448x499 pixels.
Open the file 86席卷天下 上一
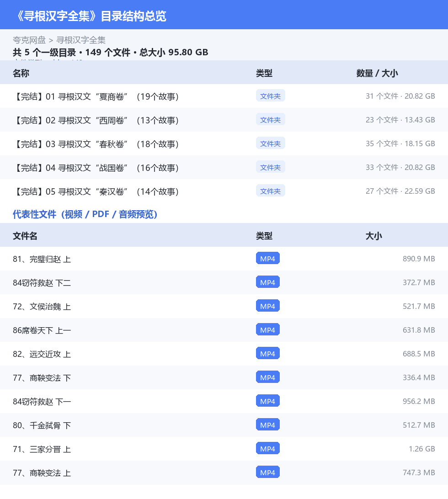[42, 330]
